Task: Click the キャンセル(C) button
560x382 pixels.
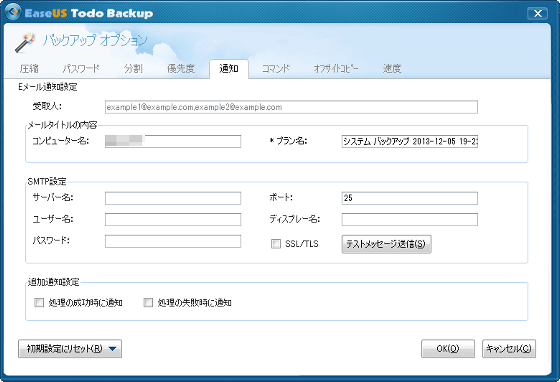Action: click(x=509, y=348)
